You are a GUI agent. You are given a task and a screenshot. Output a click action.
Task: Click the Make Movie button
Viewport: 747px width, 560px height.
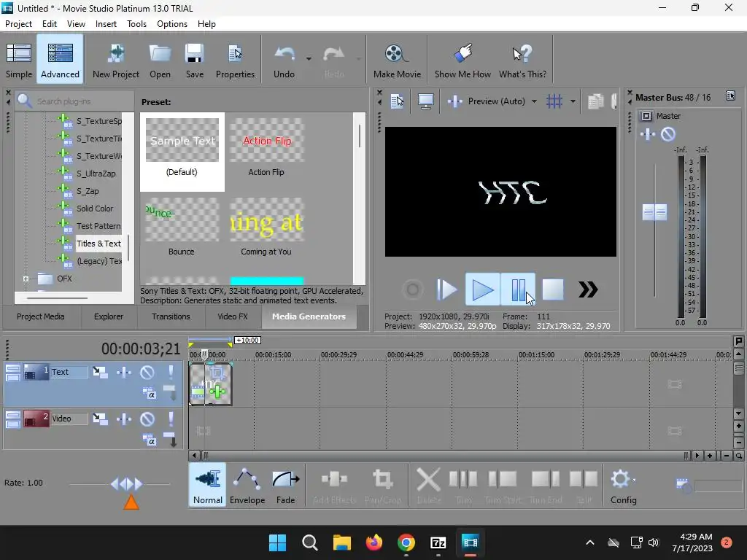point(397,60)
